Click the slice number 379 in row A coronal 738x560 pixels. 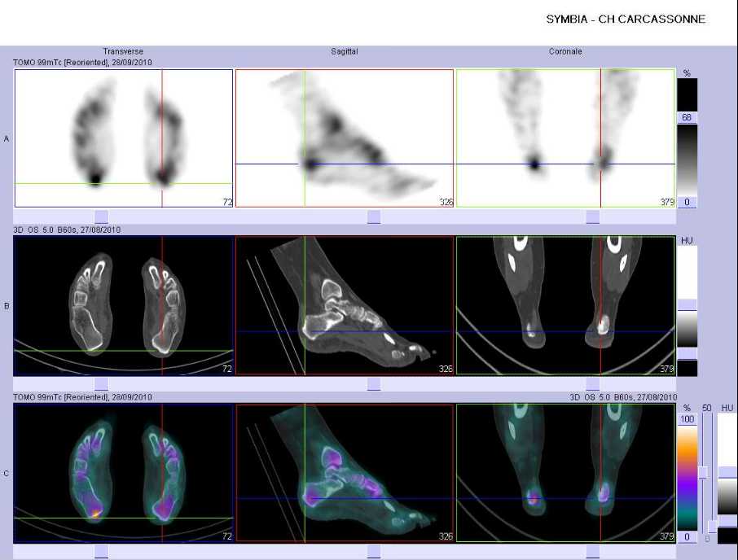click(667, 202)
